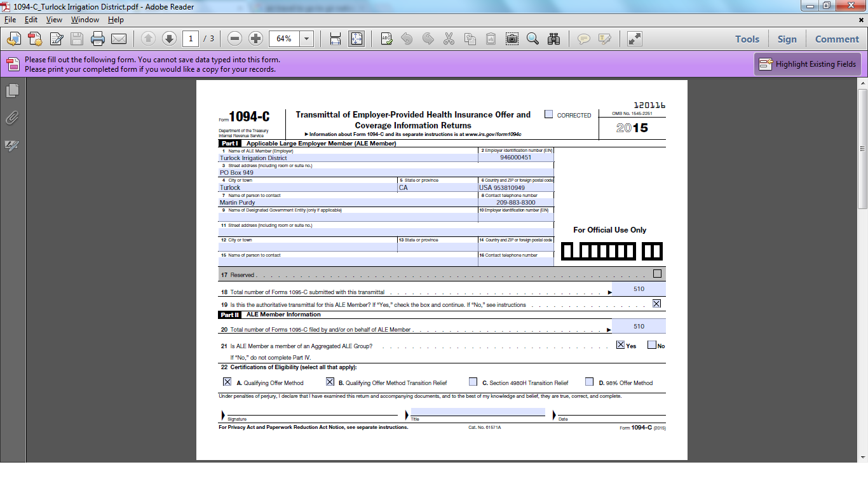868x488 pixels.
Task: Uncheck the Qualifying Offer Method box
Action: point(227,382)
